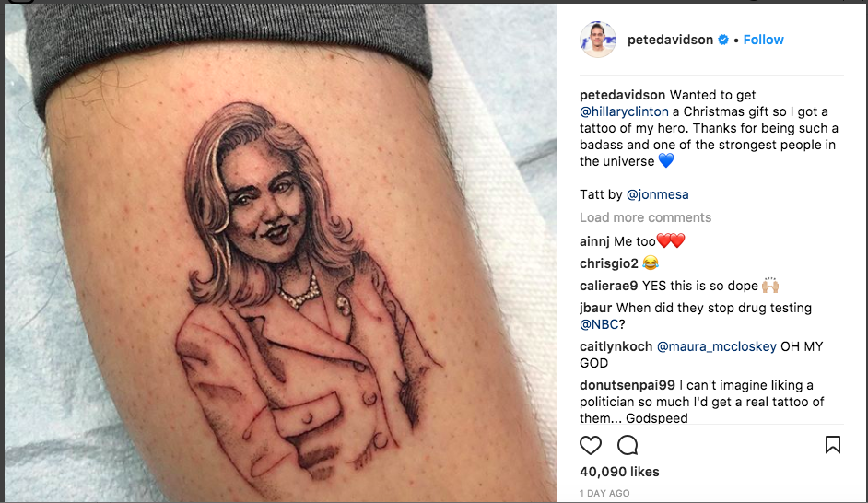View the 40,090 likes list
Viewport: 868px width, 503px height.
(619, 472)
